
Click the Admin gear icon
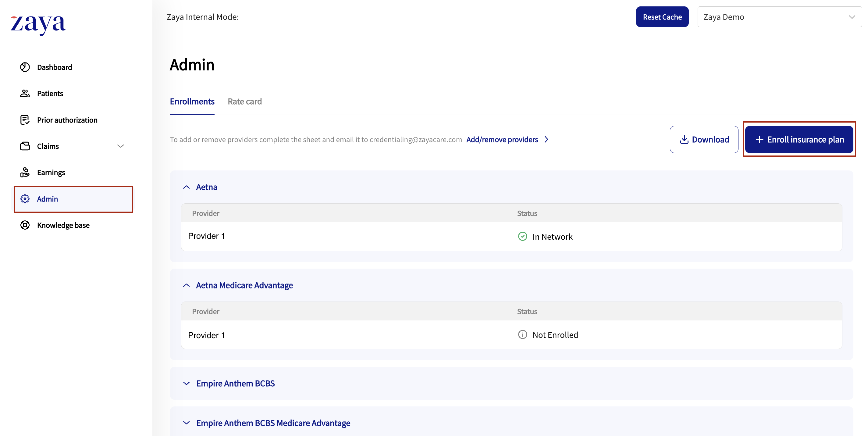tap(25, 199)
